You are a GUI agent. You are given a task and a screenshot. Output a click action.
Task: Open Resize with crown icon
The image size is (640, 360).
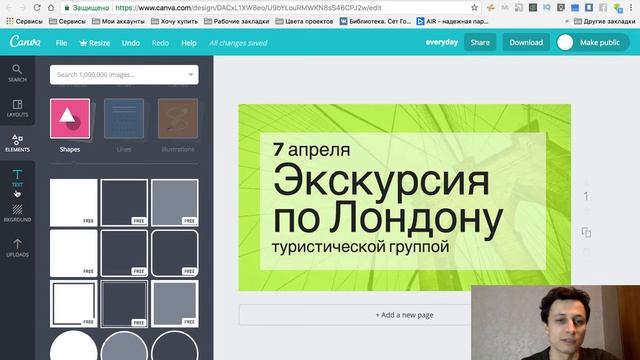point(95,43)
